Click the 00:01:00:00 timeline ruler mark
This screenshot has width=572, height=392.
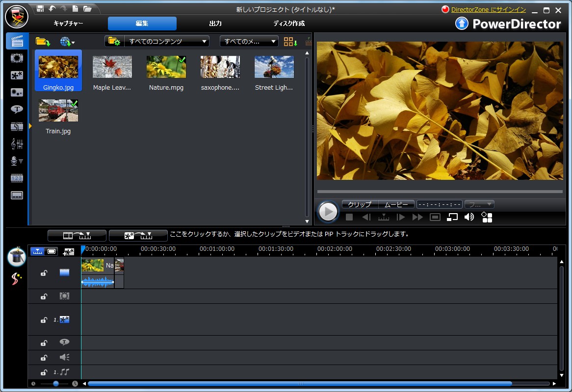click(x=217, y=249)
